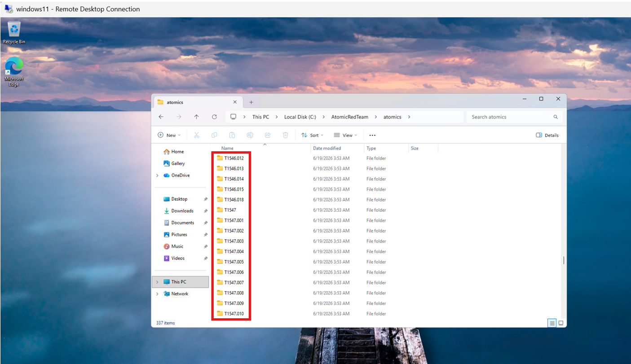Go back using the back arrow
Screen dimensions: 631x364
click(x=161, y=117)
